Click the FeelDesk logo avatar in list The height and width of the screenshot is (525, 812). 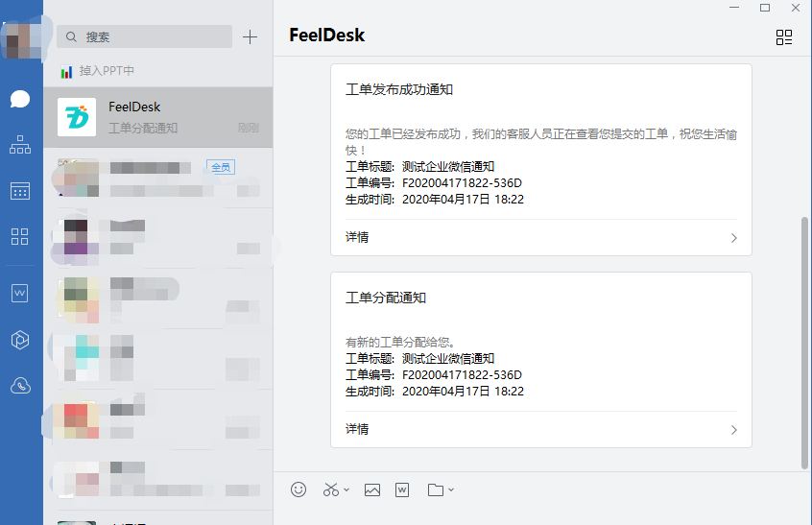77,117
